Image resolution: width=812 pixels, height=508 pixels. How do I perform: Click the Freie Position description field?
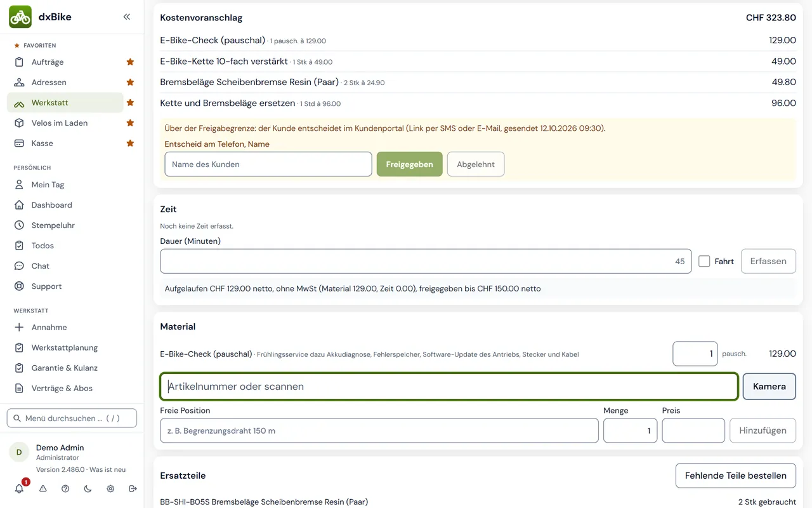pos(379,431)
